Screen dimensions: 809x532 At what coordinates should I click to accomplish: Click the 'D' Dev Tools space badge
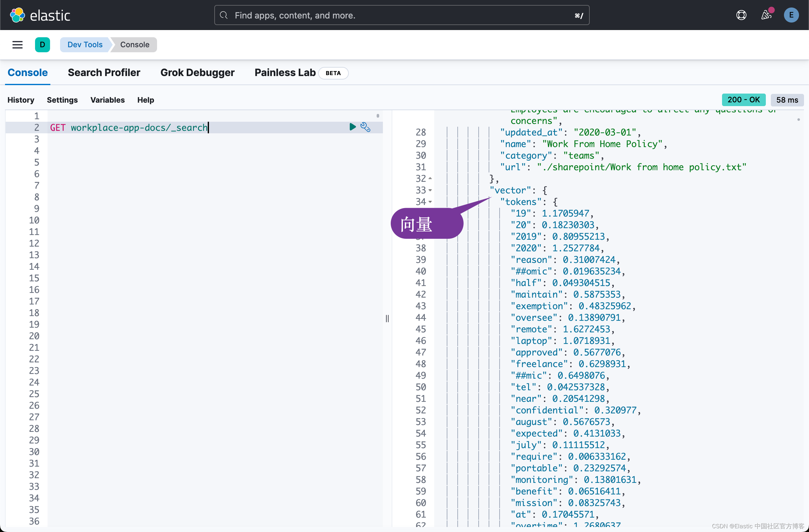(43, 44)
